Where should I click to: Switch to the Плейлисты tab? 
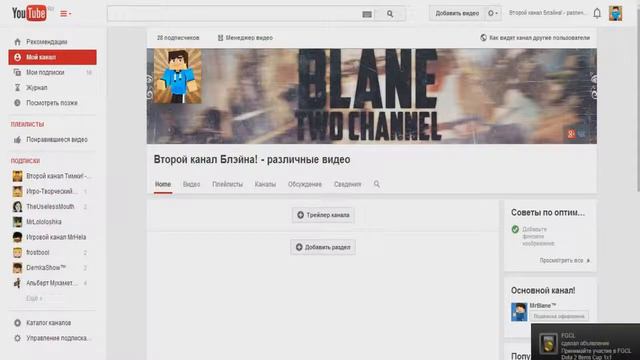pyautogui.click(x=227, y=184)
